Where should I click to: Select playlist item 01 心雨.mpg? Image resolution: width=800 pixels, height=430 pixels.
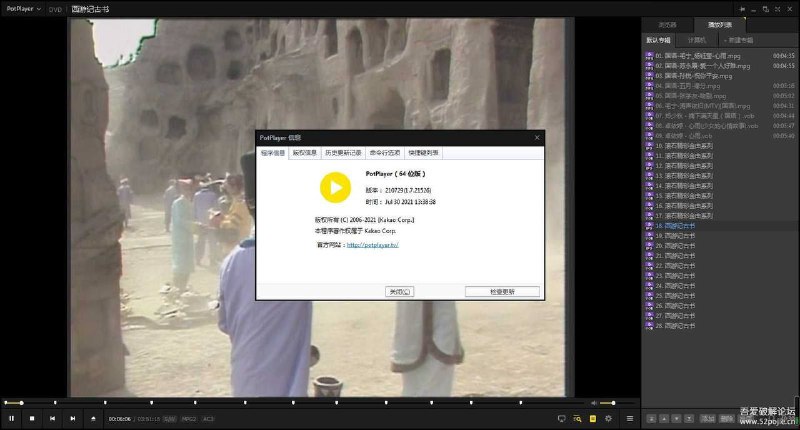(x=700, y=56)
